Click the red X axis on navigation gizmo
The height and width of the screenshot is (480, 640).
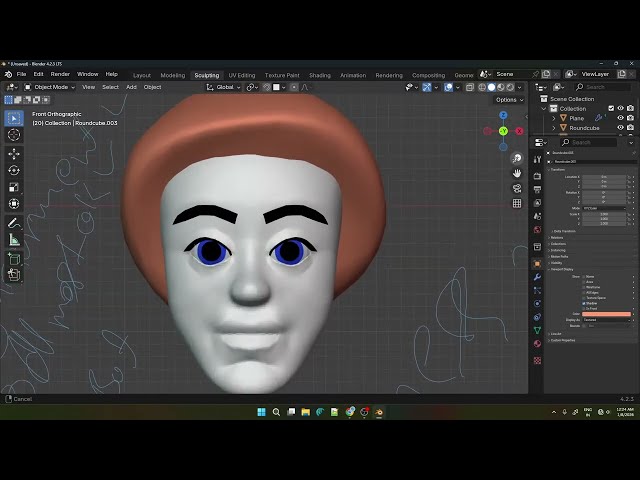click(x=519, y=131)
